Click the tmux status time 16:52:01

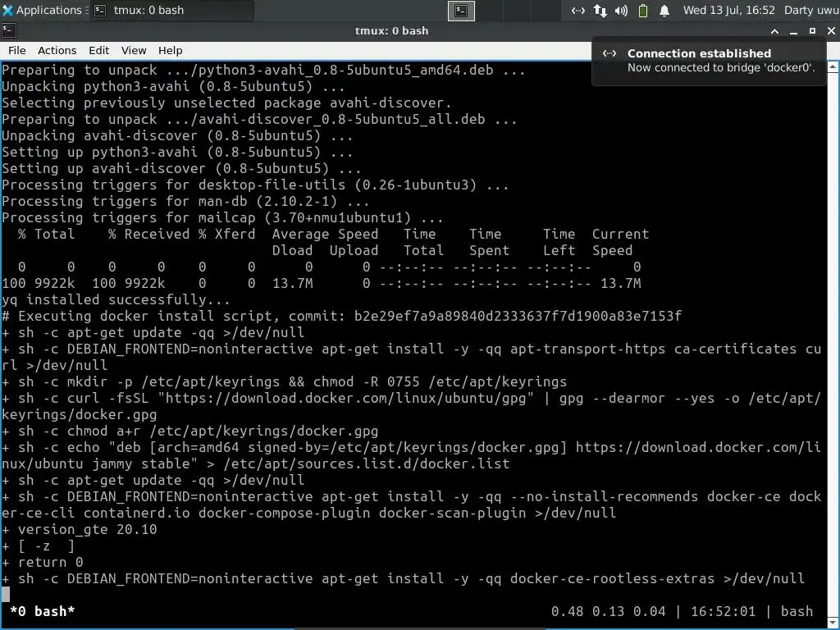coord(723,611)
